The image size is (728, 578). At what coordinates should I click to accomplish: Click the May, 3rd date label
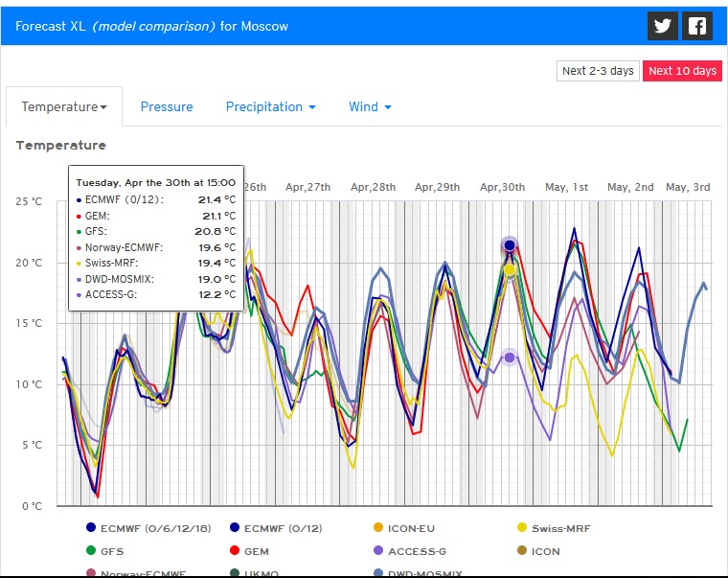pos(688,187)
